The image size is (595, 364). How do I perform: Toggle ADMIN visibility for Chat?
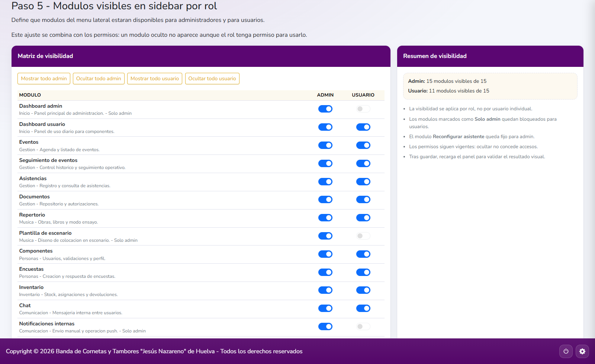[325, 308]
